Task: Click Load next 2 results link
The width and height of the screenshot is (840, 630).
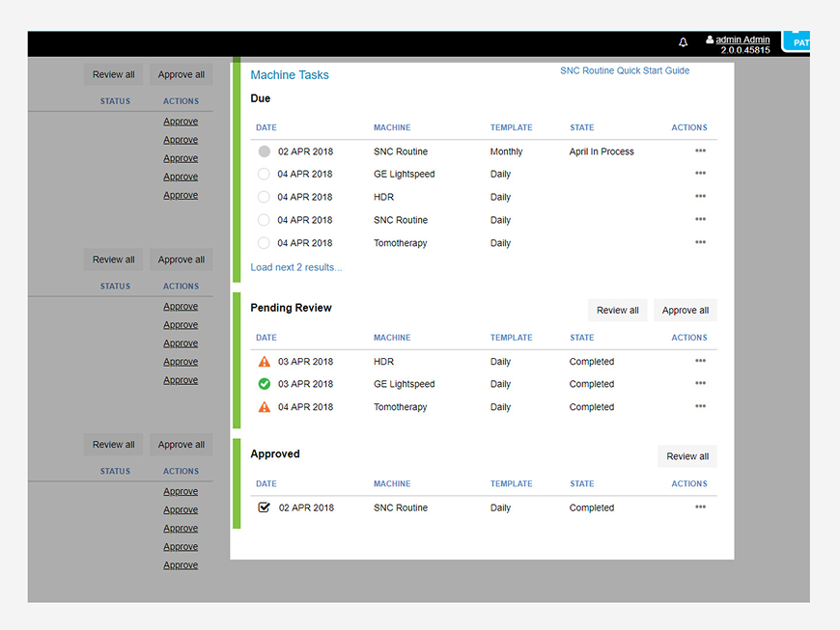Action: point(296,267)
